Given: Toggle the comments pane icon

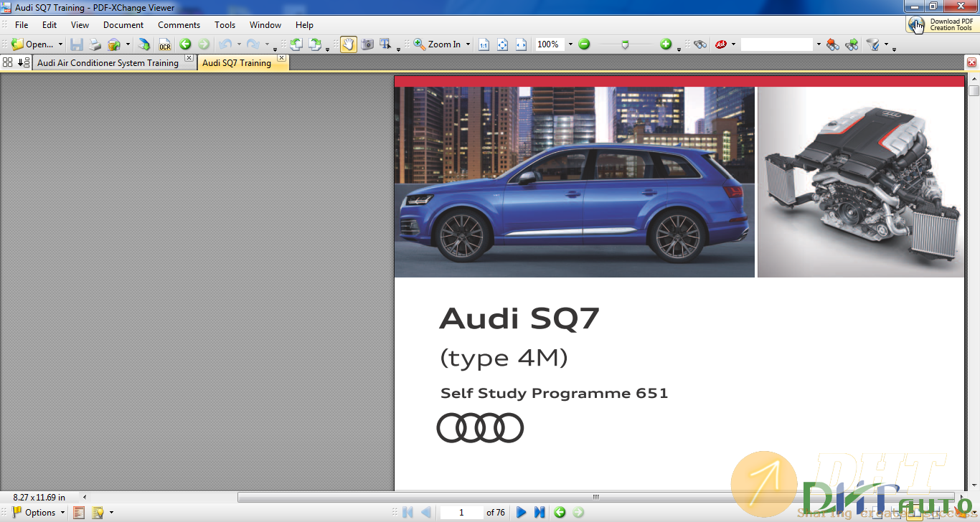Looking at the screenshot, I should click(x=98, y=512).
